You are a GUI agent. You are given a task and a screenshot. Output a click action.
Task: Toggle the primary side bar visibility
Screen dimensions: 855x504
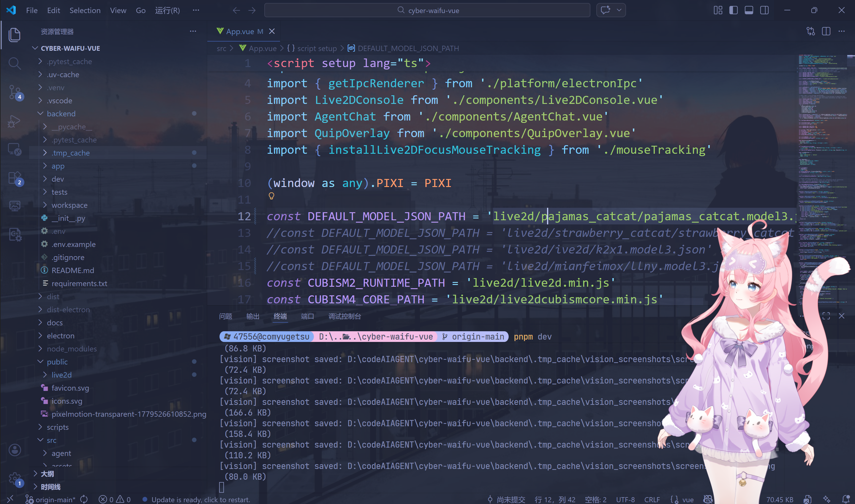[733, 10]
